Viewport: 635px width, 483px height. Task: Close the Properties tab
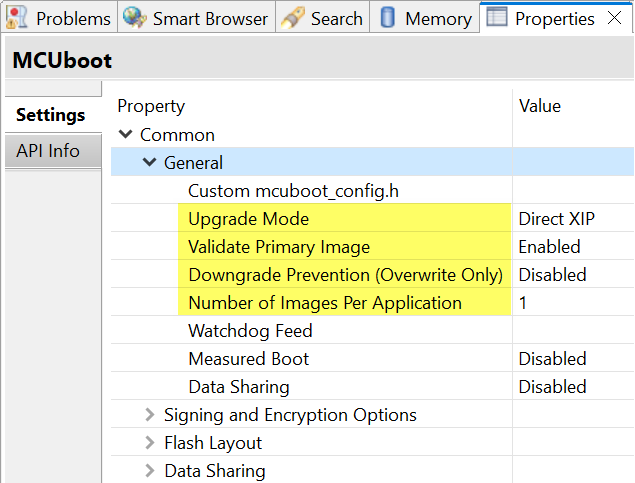click(x=614, y=18)
